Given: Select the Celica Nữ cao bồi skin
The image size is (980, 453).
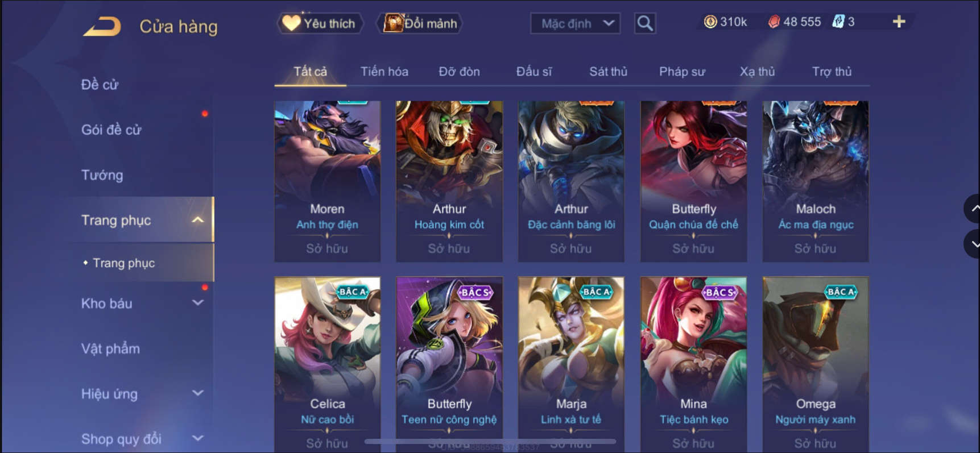Looking at the screenshot, I should (327, 364).
